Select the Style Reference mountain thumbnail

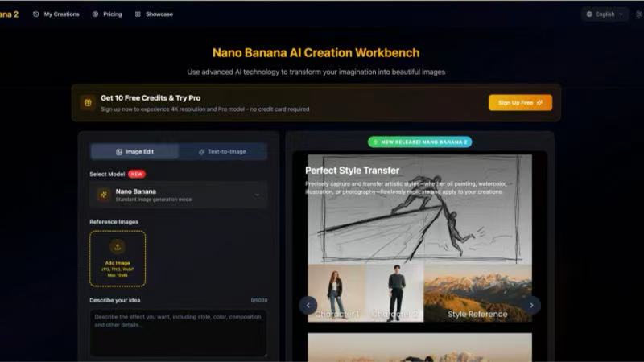477,291
